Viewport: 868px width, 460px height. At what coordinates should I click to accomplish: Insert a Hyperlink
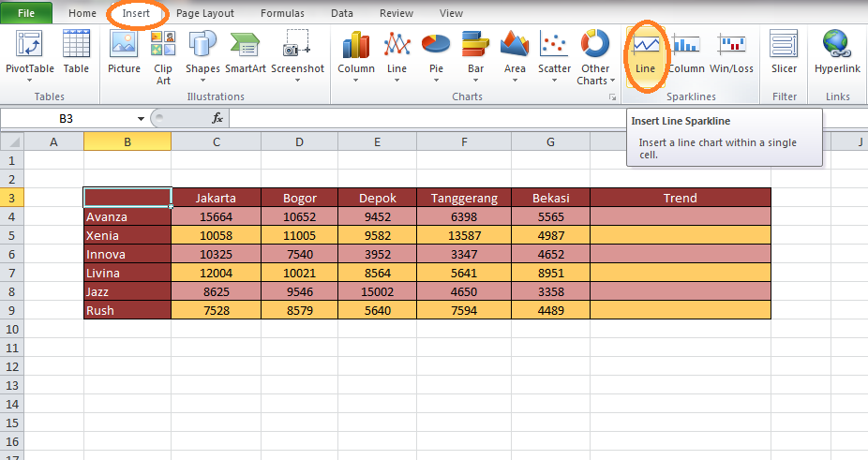tap(837, 52)
